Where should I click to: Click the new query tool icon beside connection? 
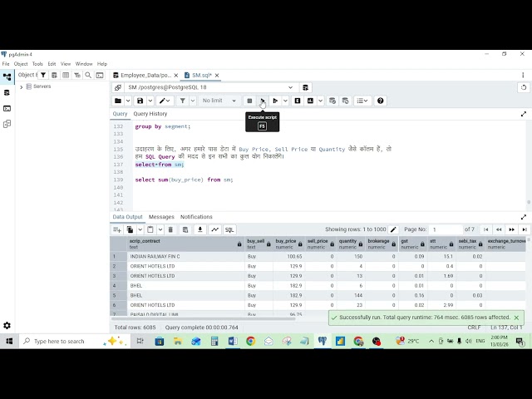(x=305, y=87)
